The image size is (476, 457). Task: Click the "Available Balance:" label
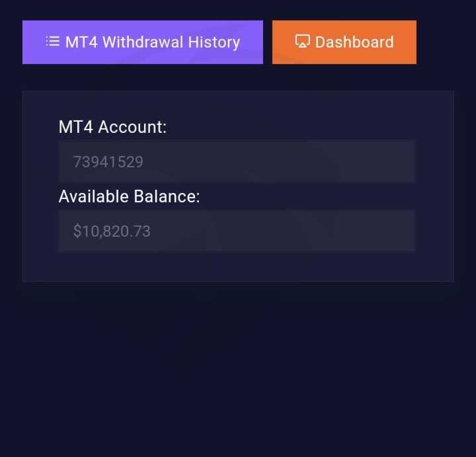tap(130, 196)
